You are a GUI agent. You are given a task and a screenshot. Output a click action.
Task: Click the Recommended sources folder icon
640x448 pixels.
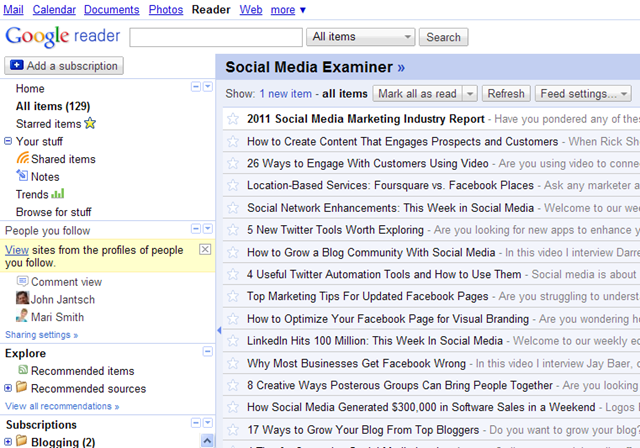point(22,387)
